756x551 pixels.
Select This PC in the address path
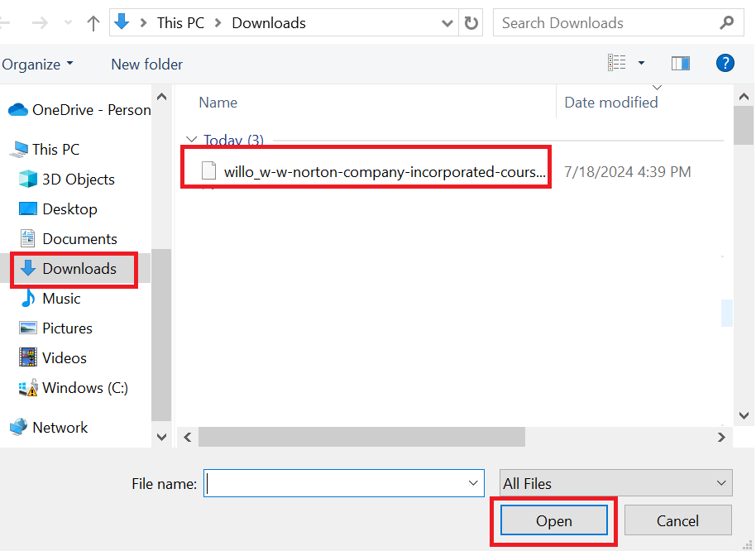point(180,22)
